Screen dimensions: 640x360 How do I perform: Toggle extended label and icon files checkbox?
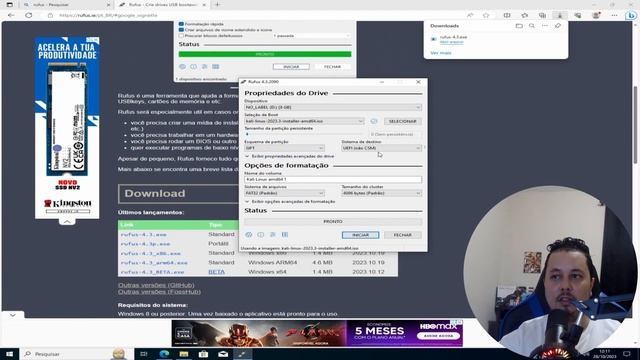(x=181, y=30)
